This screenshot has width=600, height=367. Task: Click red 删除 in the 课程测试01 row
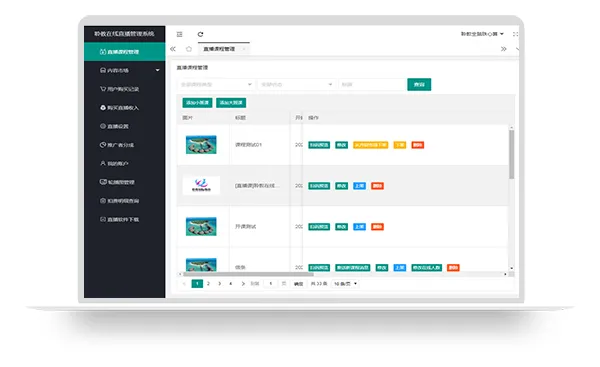[417, 145]
